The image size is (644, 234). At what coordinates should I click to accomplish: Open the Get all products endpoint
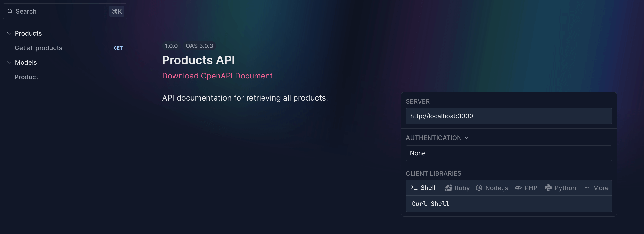tap(38, 48)
